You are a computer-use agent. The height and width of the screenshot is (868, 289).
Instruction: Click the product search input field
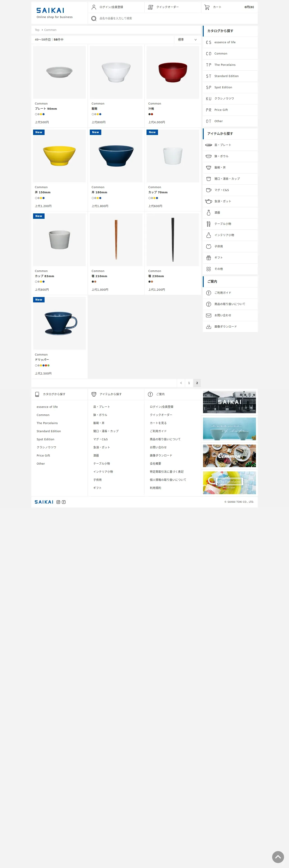click(x=173, y=18)
